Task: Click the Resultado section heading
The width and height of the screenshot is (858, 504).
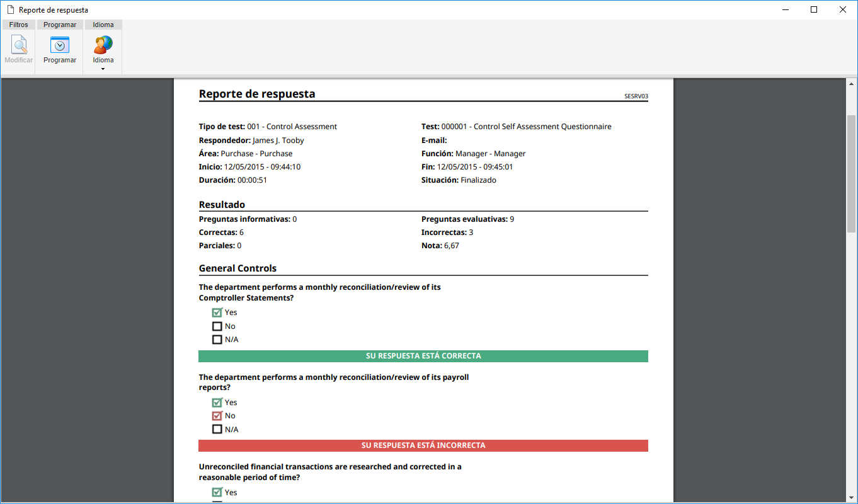Action: tap(222, 205)
